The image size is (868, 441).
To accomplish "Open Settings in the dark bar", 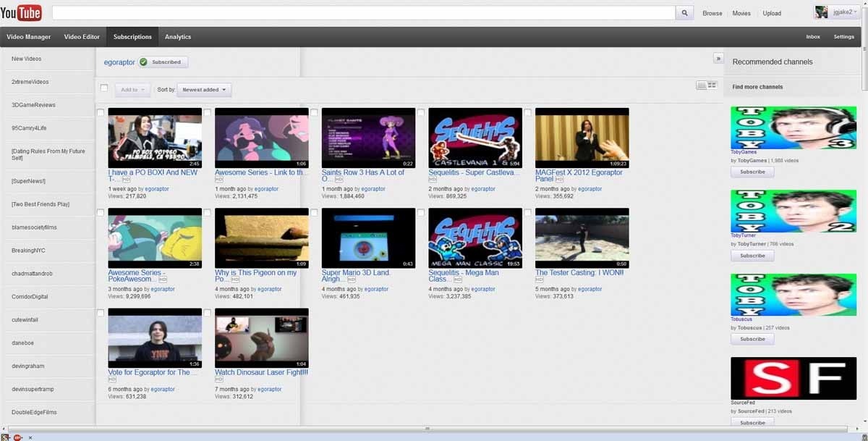I will tap(844, 37).
